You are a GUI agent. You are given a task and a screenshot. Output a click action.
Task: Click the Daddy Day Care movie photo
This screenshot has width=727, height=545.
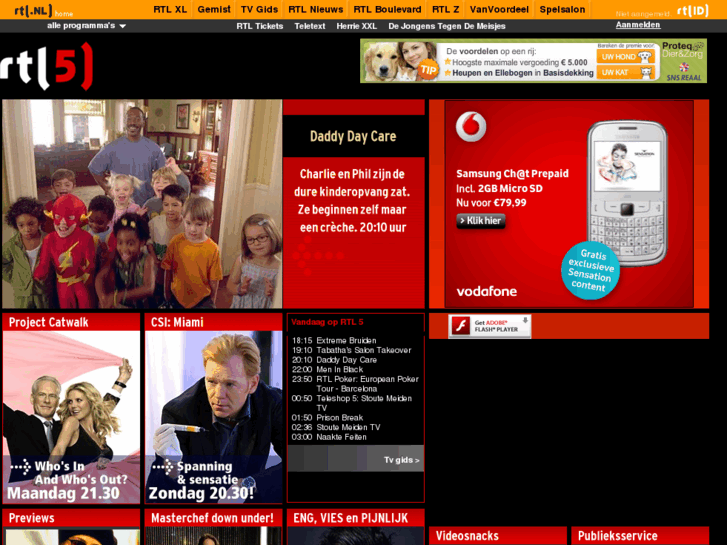(x=142, y=204)
